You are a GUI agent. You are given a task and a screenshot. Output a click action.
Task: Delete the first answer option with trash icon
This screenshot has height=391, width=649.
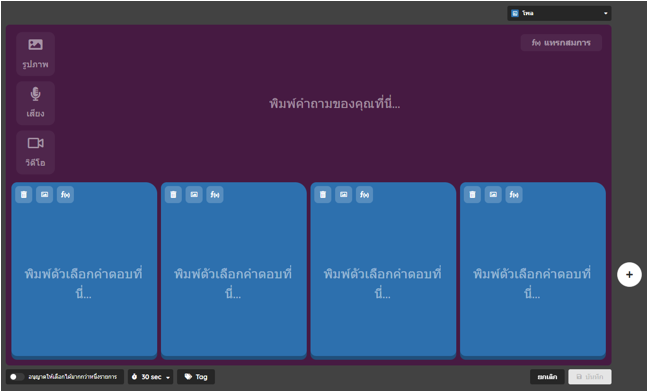24,194
